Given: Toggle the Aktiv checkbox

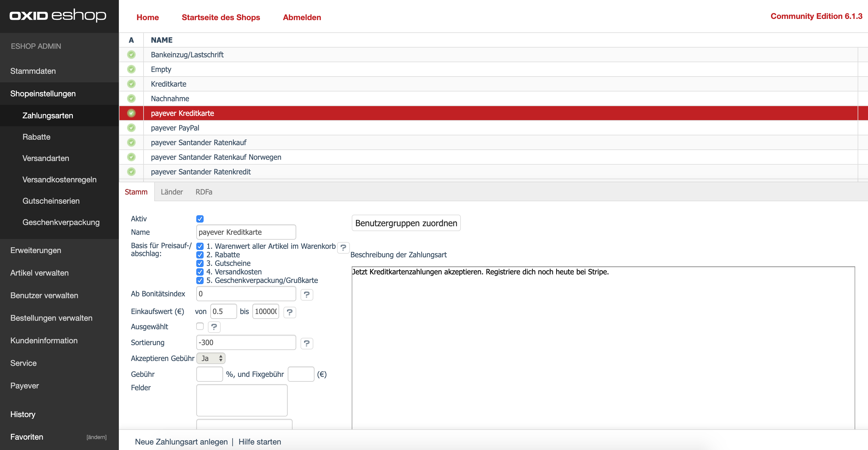Looking at the screenshot, I should pos(200,219).
